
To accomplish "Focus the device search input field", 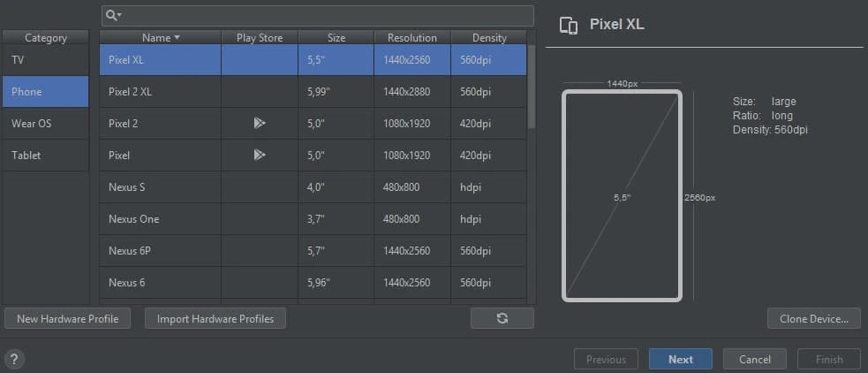I will click(x=318, y=16).
